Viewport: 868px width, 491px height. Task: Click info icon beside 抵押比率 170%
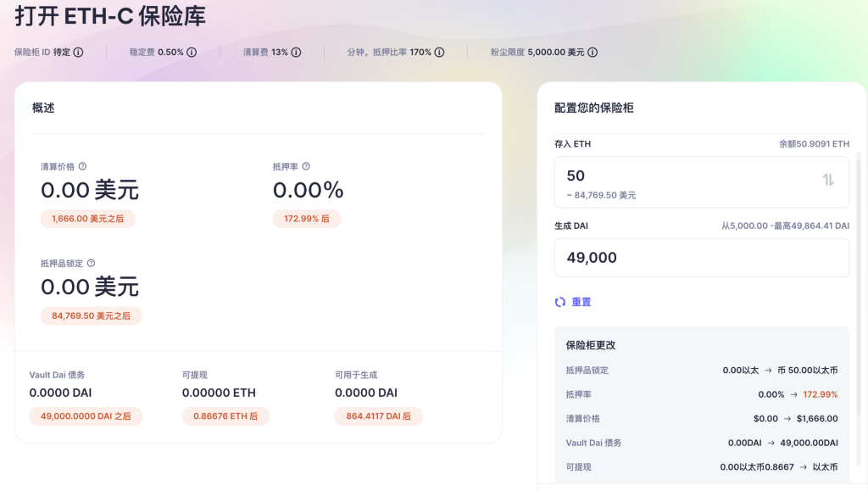pyautogui.click(x=439, y=52)
